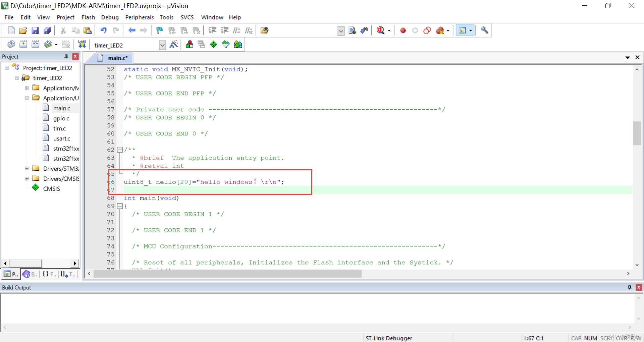
Task: Open the Configuration wrench icon
Action: (484, 31)
